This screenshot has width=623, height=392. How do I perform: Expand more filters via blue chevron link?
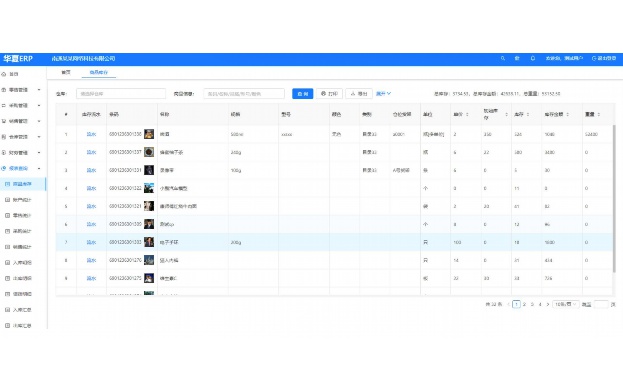click(x=383, y=94)
